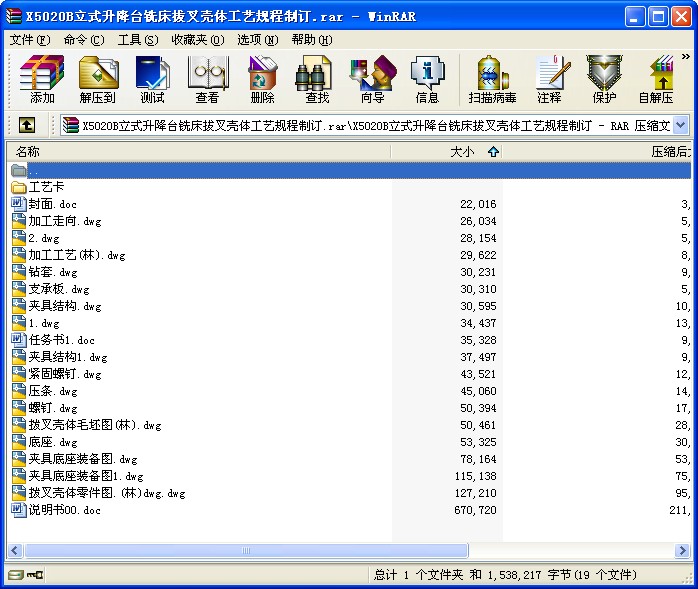Select 夹具结构.dwg file
Screen dimensions: 698x589
click(57, 306)
